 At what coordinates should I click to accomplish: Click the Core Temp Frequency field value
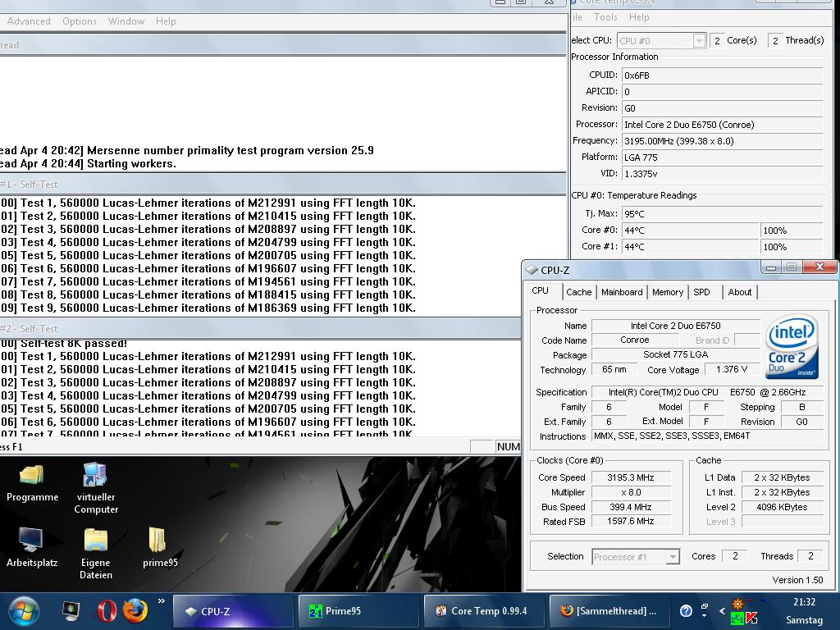click(x=722, y=141)
